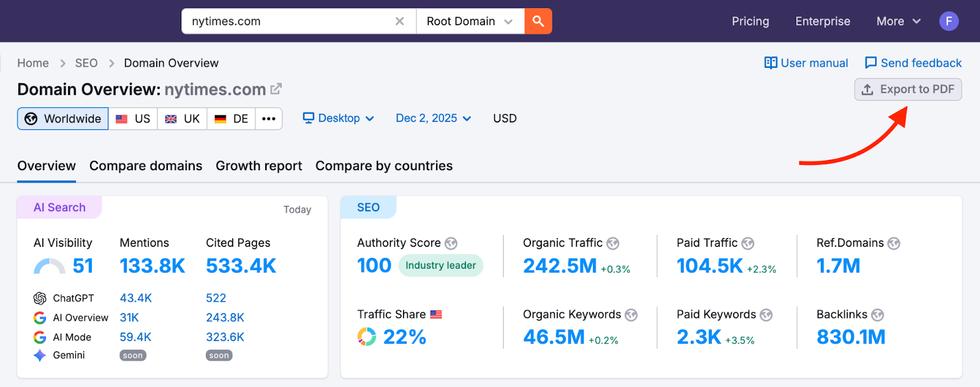The height and width of the screenshot is (387, 980).
Task: Clear the nytimes.com search field
Action: 399,21
